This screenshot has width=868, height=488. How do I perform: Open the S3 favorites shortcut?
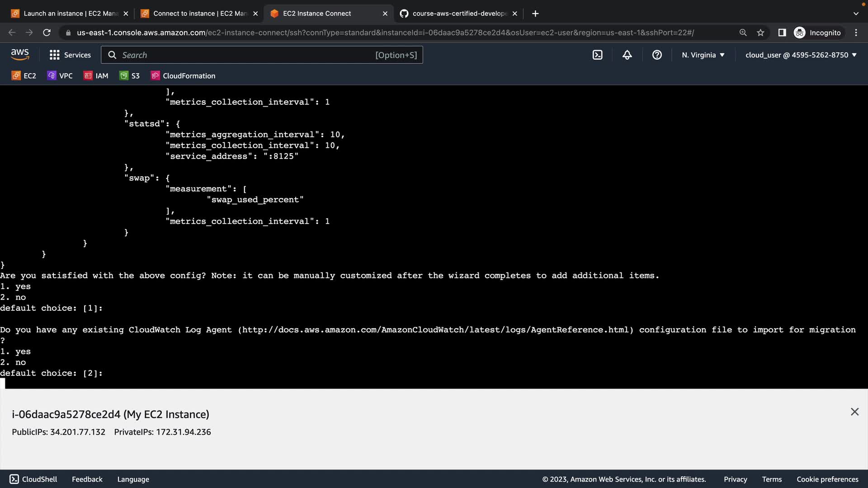point(130,76)
